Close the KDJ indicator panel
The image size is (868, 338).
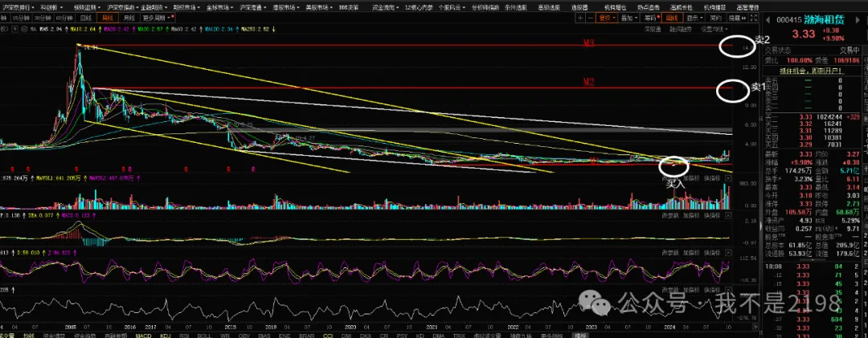(728, 253)
